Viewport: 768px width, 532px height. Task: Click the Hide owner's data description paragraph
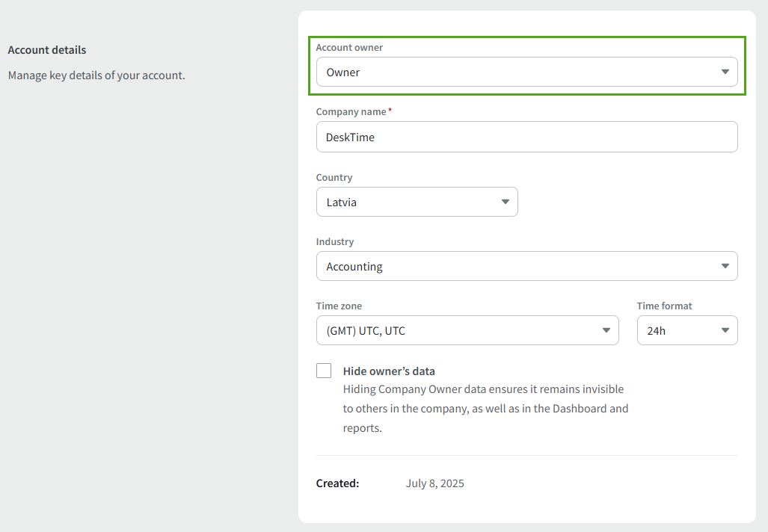[485, 409]
